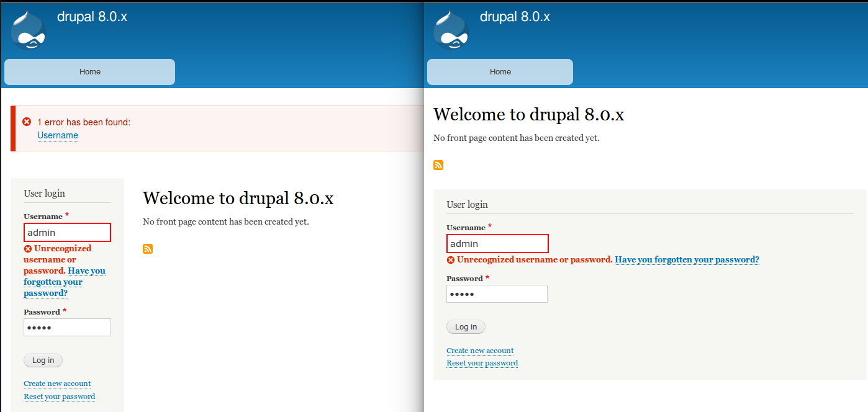Click the Drupal logo in the left header
The width and height of the screenshot is (868, 412).
coord(28,30)
